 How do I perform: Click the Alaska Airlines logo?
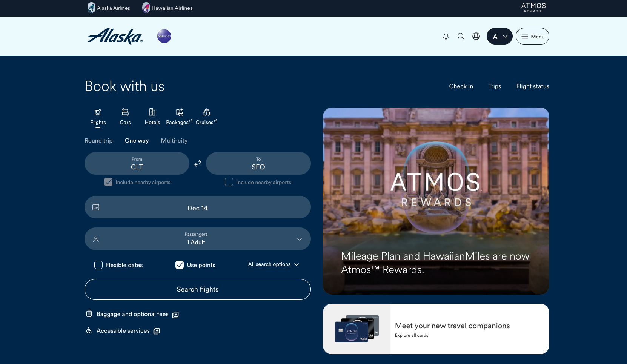(115, 36)
